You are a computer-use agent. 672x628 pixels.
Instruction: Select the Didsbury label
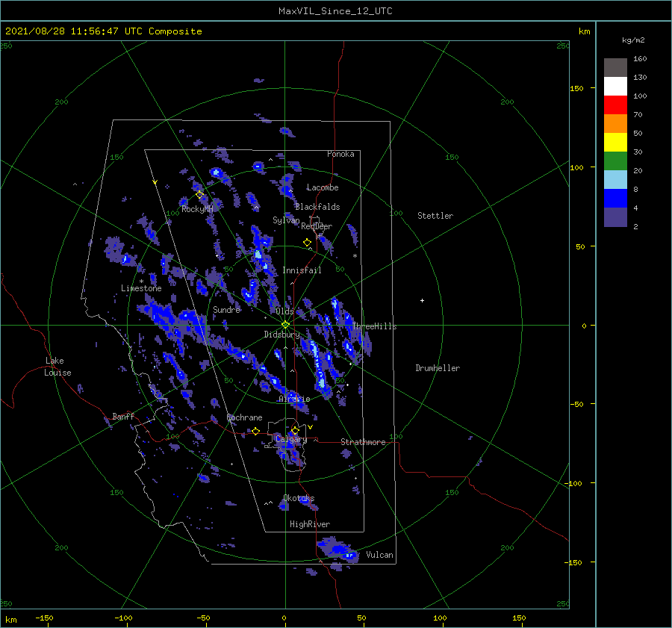281,335
